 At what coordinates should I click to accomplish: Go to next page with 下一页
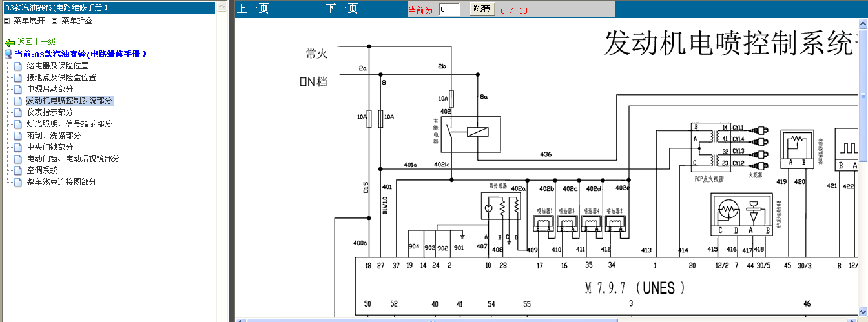pos(342,9)
